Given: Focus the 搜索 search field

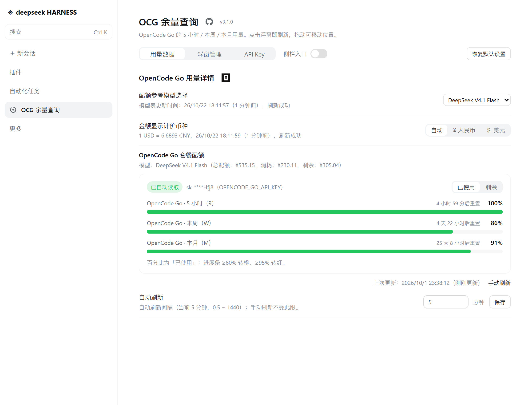Looking at the screenshot, I should 59,32.
